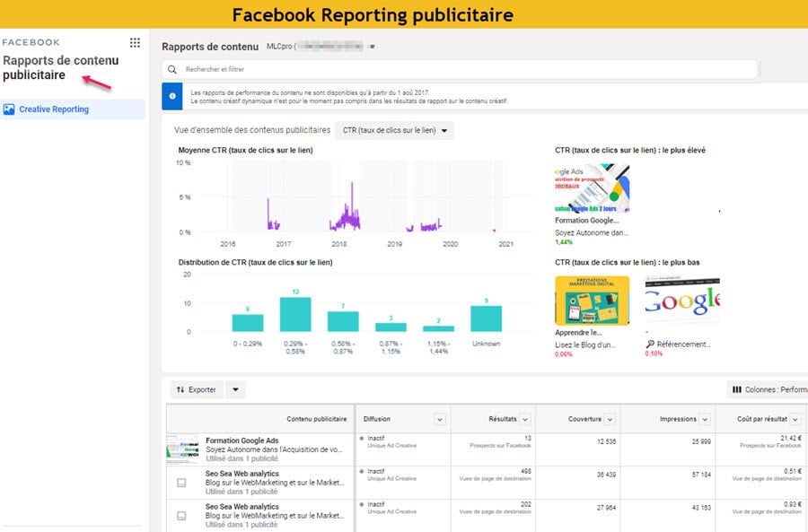Click the results value 202
Viewport: 808px width, 532px height.
coord(525,504)
